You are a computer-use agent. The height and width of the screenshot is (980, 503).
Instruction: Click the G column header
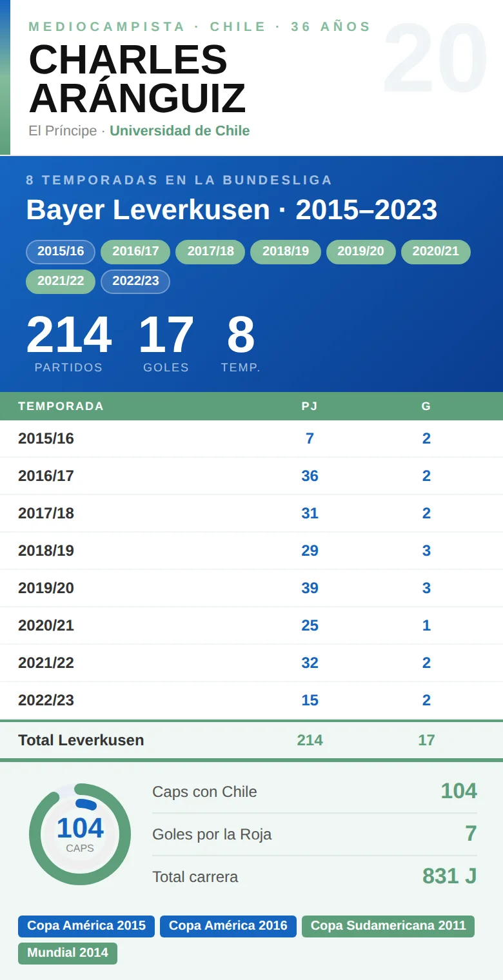pyautogui.click(x=426, y=406)
